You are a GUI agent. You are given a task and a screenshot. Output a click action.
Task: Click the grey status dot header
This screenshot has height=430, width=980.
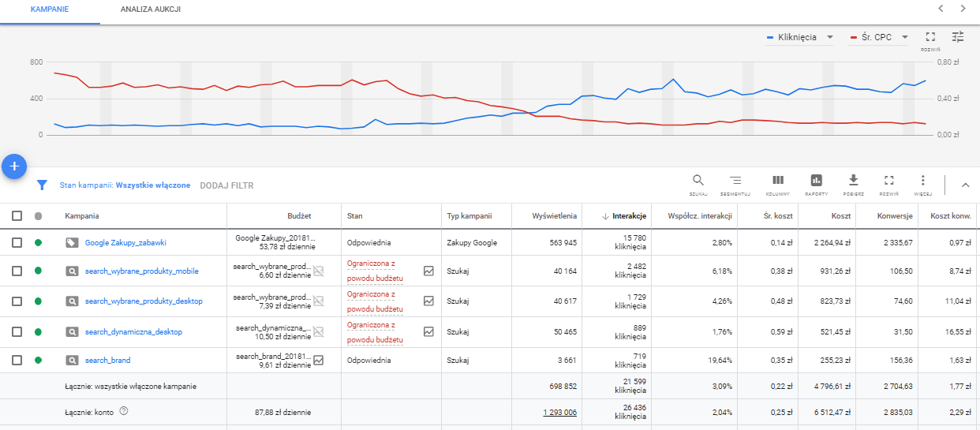click(38, 216)
